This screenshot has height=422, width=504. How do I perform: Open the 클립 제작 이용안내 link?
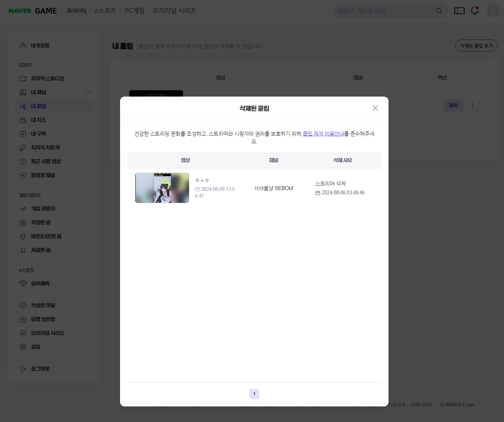point(323,134)
